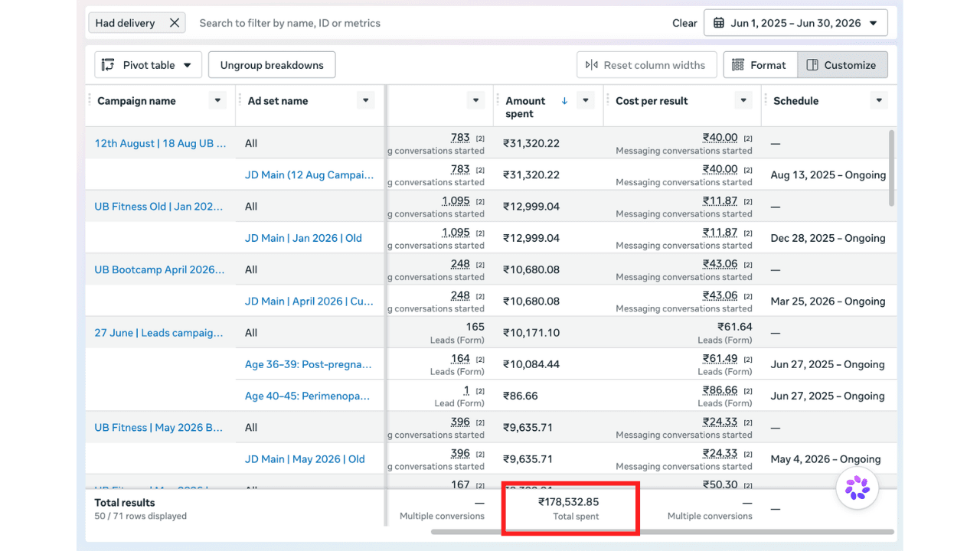
Task: Click the ₹178,532.85 total spent value
Action: click(569, 502)
